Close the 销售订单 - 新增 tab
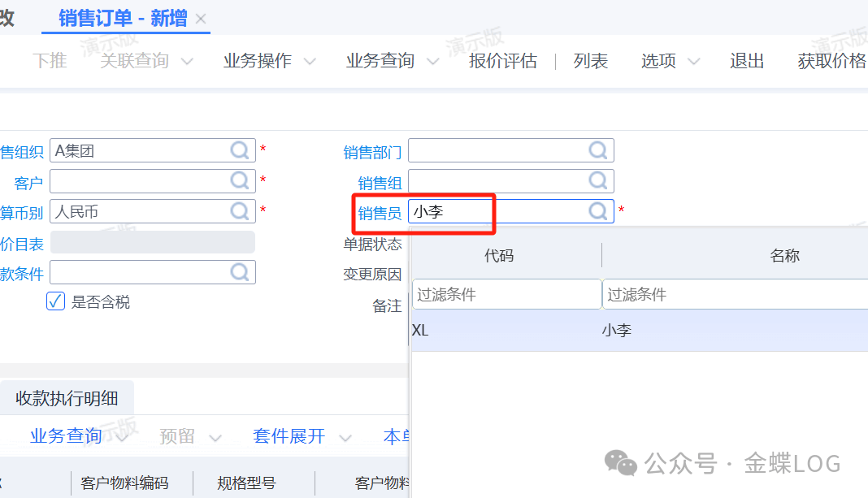The height and width of the screenshot is (498, 868). [x=202, y=19]
